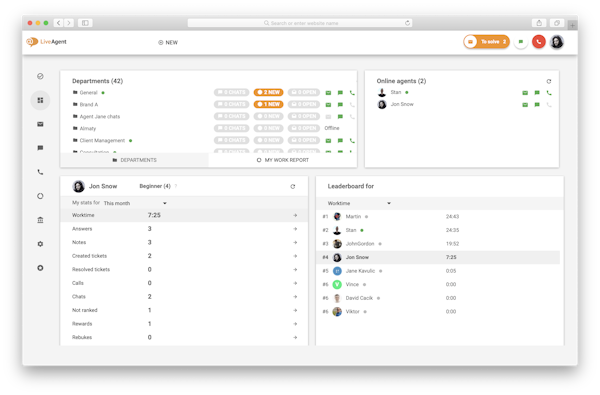Expand the Answers stat row arrow
The image size is (600, 395).
[295, 229]
